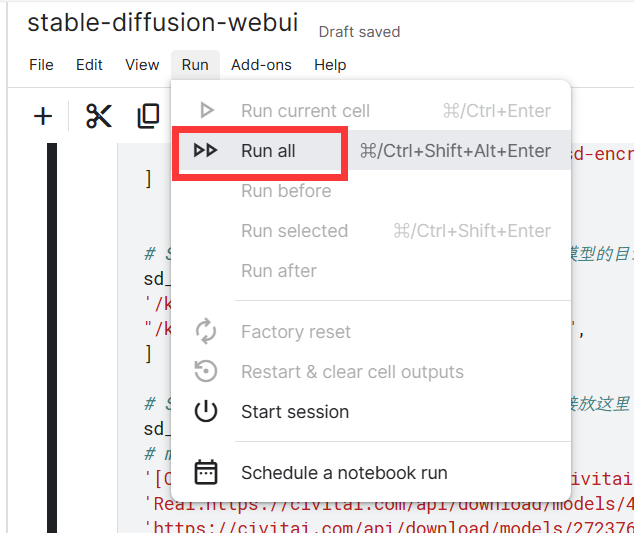The image size is (634, 533).
Task: Close the open Run menu
Action: (195, 65)
